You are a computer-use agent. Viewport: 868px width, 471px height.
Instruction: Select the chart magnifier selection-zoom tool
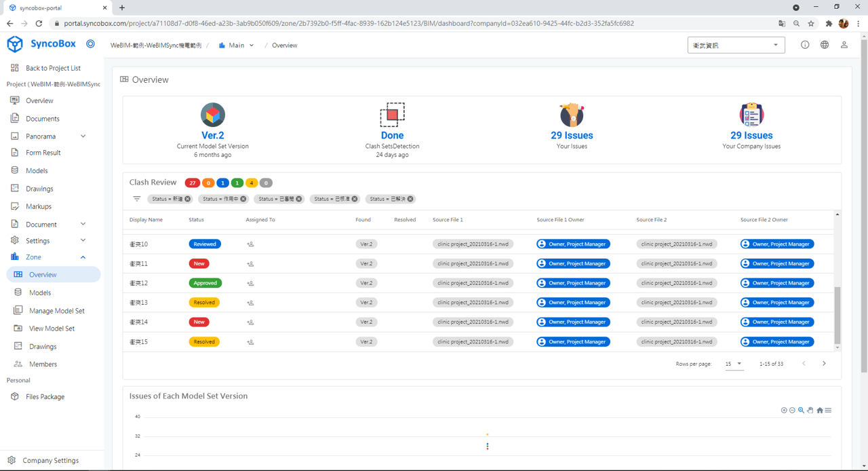[801, 410]
